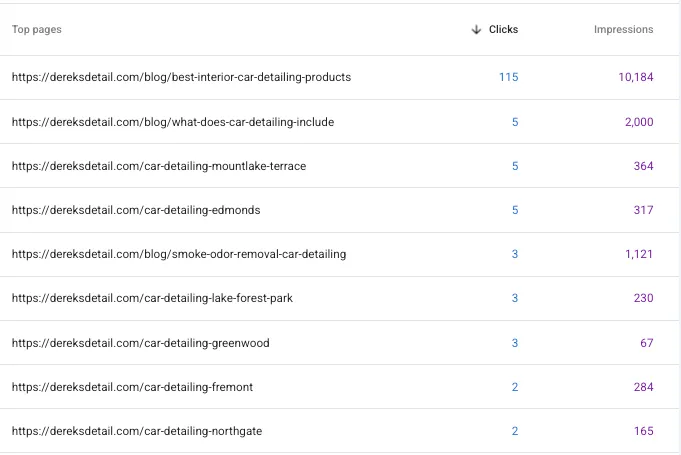
Task: Click the 230 impressions value
Action: [x=643, y=298]
